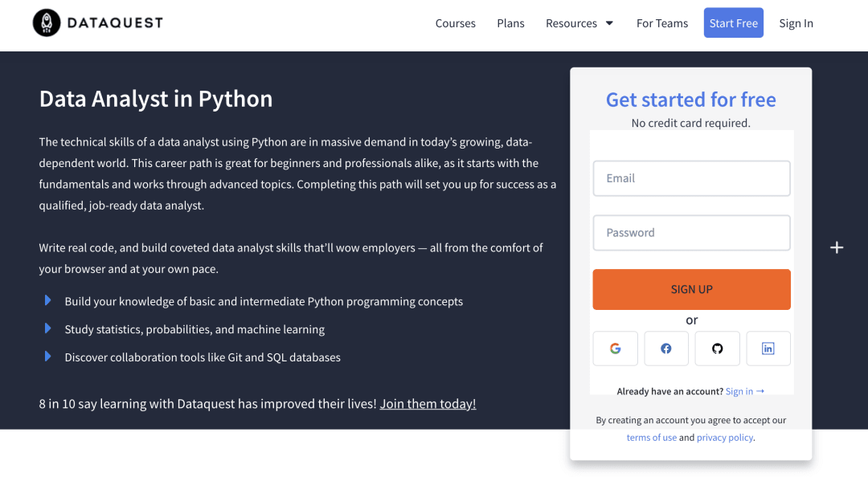Go to For Teams page

click(x=662, y=23)
